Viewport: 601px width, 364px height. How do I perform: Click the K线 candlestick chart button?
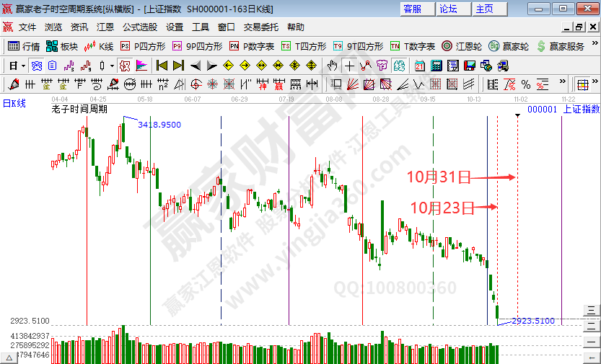tap(98, 46)
